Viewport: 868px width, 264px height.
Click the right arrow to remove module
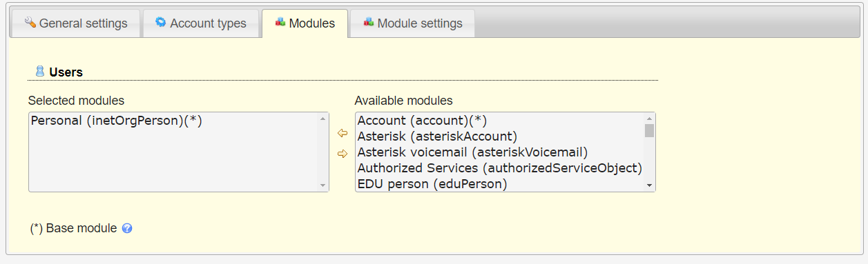[342, 154]
